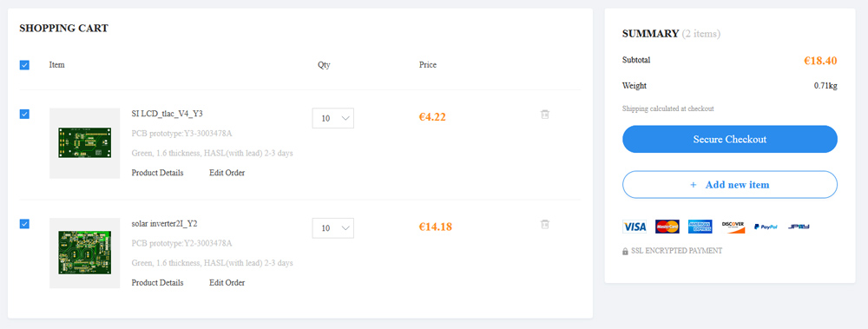Click the Add new item button
Screen dimensions: 868x329
click(730, 184)
